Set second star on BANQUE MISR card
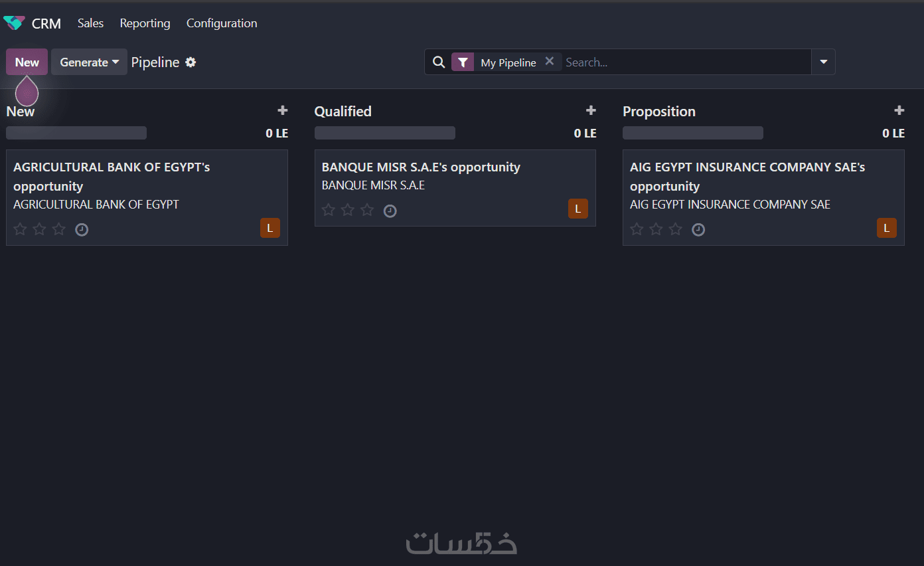The image size is (924, 566). pyautogui.click(x=348, y=210)
